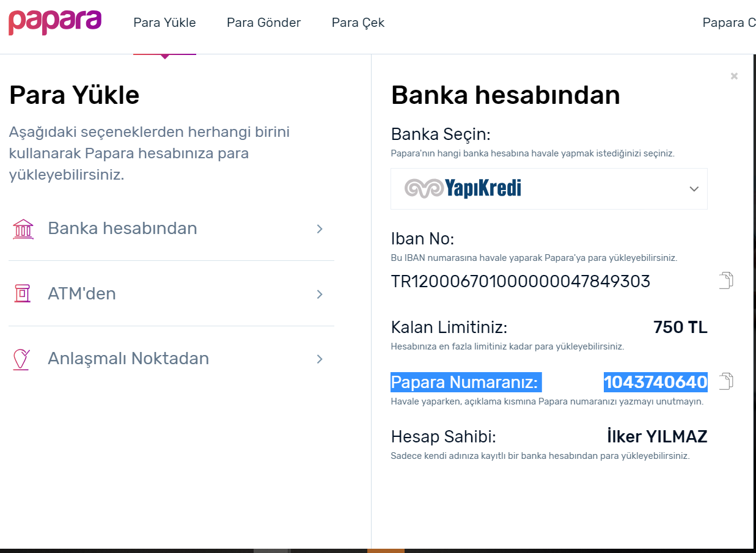Copy the IBAN number with copy icon
The height and width of the screenshot is (553, 756).
[725, 280]
